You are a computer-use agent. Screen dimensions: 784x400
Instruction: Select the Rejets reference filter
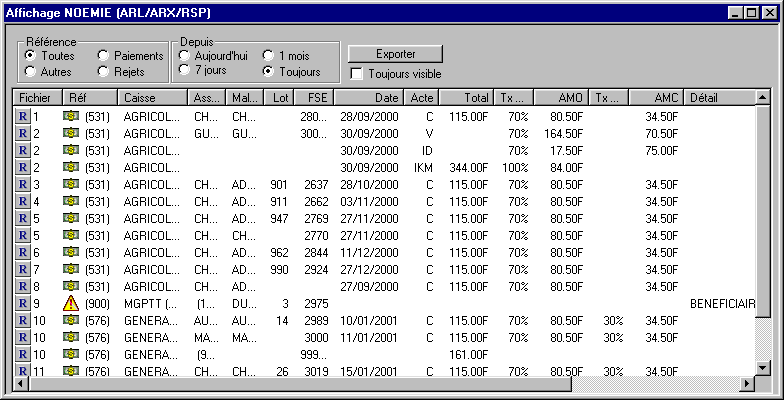tap(104, 72)
